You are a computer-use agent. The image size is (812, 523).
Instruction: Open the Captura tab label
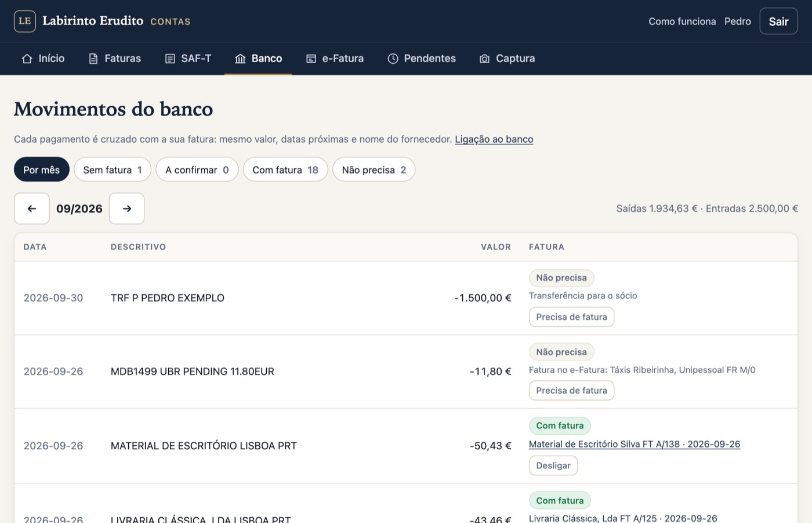pos(515,59)
